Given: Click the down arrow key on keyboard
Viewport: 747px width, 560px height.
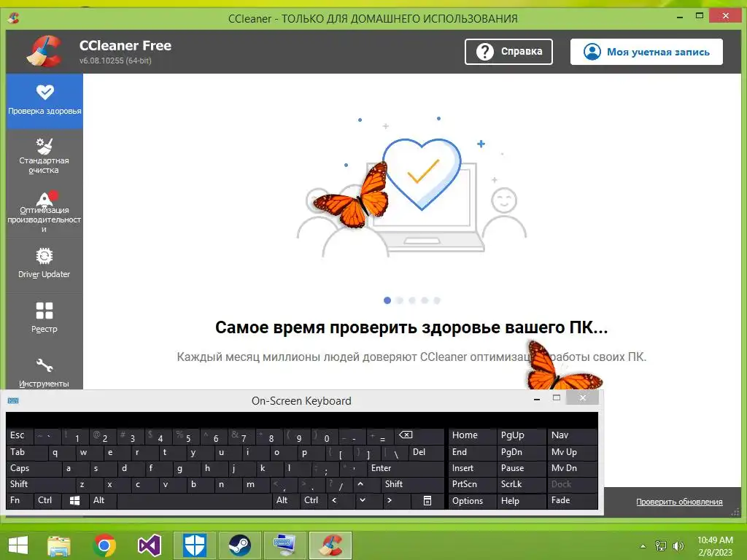Looking at the screenshot, I should point(368,500).
